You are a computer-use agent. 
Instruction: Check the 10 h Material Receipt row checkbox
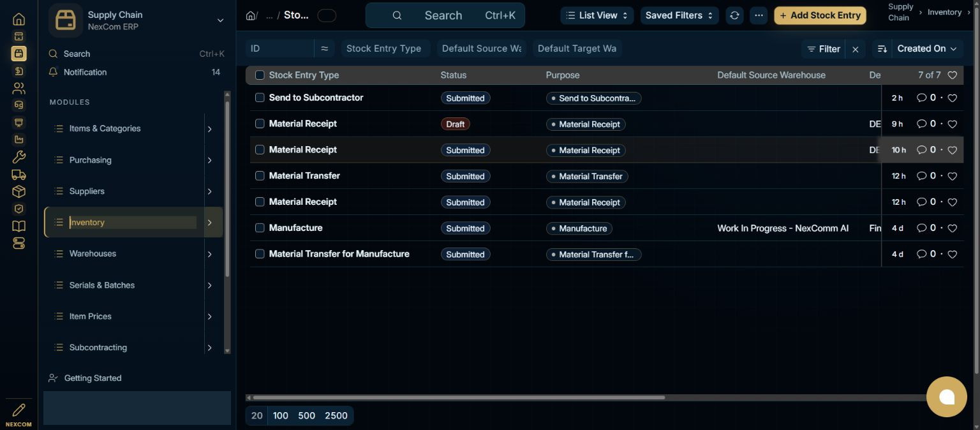tap(260, 150)
